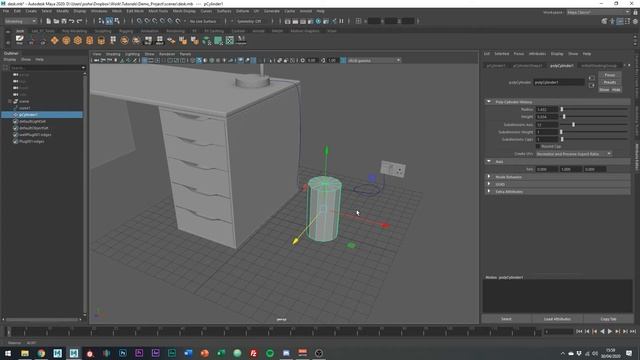Open the sRGB gamma viewport dropdown
This screenshot has width=640, height=360.
click(374, 60)
